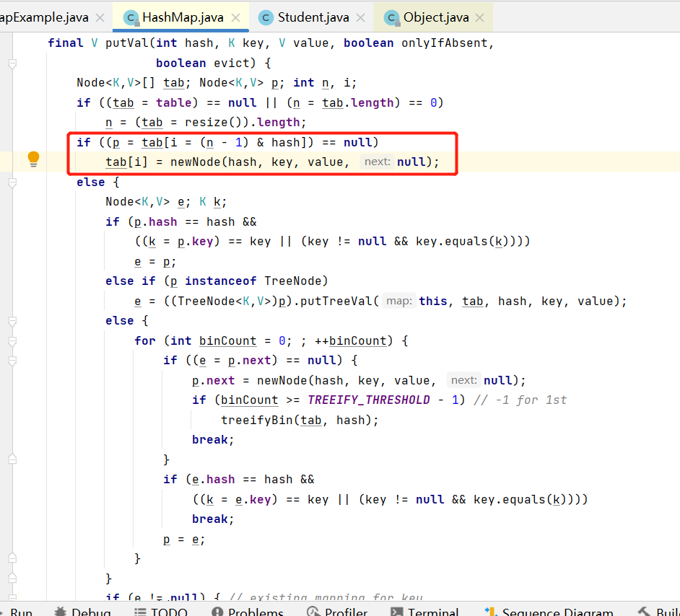Click the 'next:' hint on p.next line
The image size is (680, 616).
coord(463,380)
